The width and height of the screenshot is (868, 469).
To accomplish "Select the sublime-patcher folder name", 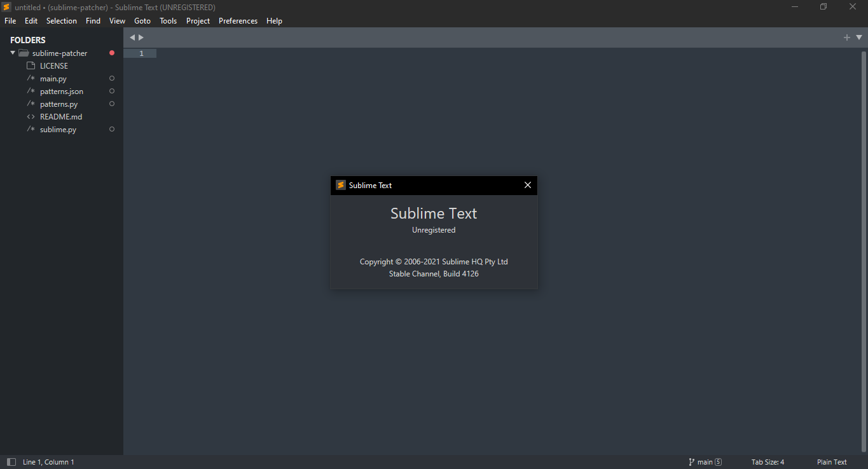I will tap(60, 53).
